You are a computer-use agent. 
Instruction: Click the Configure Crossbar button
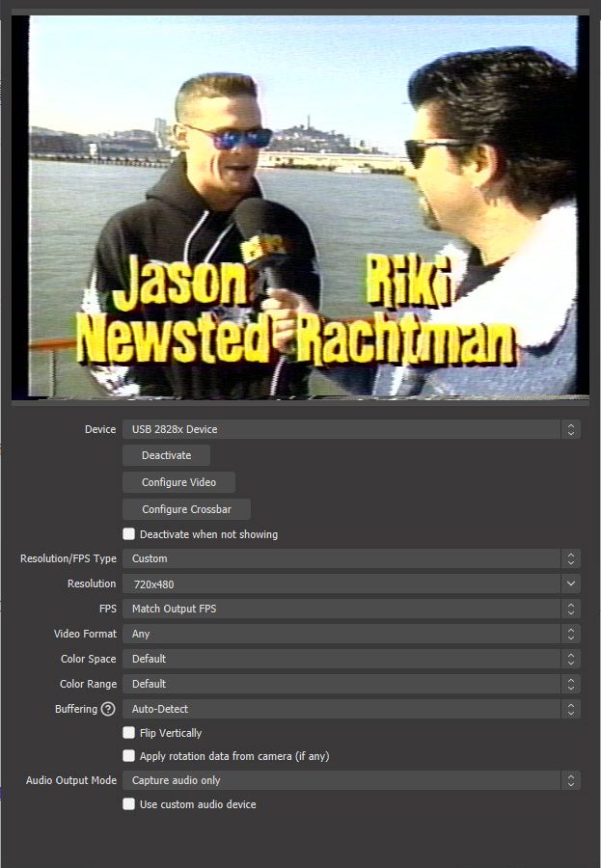186,509
